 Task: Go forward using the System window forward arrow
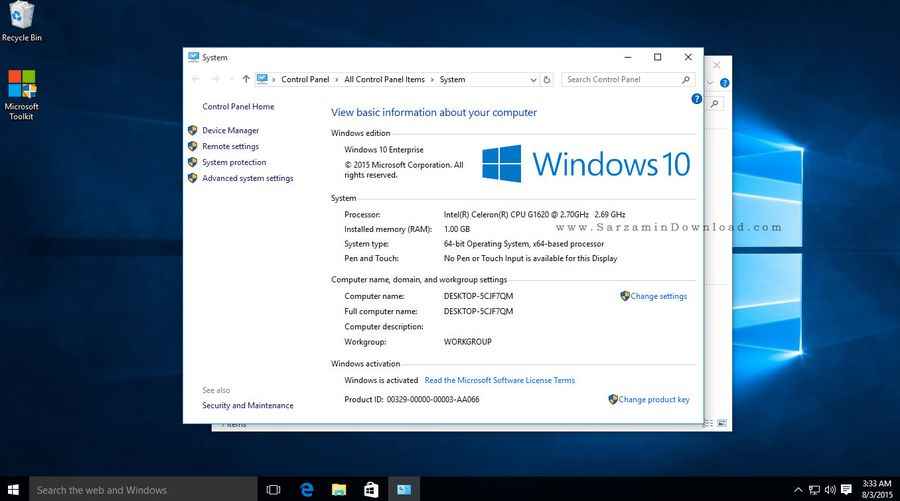pyautogui.click(x=215, y=79)
